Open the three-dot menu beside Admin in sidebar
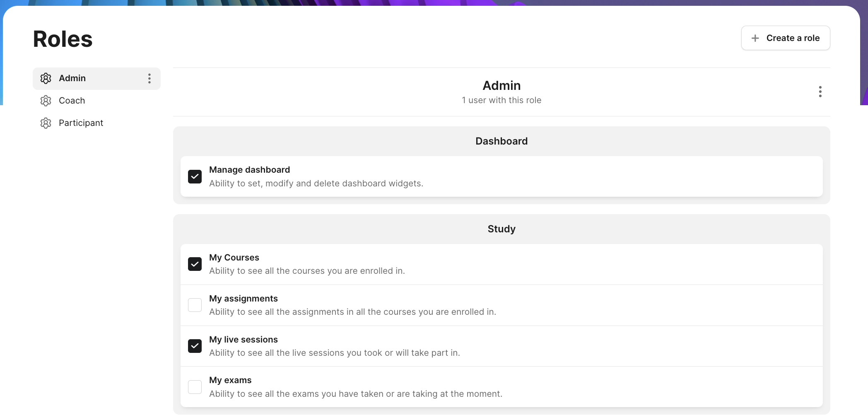The width and height of the screenshot is (868, 415). coord(149,79)
